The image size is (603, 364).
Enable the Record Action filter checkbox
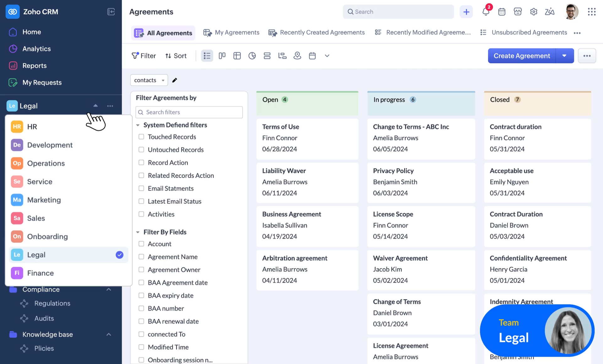pos(141,163)
